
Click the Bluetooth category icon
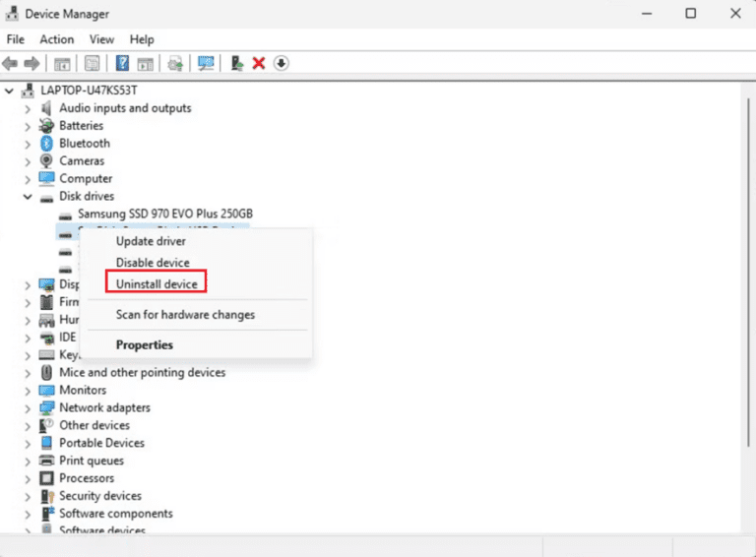pos(46,143)
